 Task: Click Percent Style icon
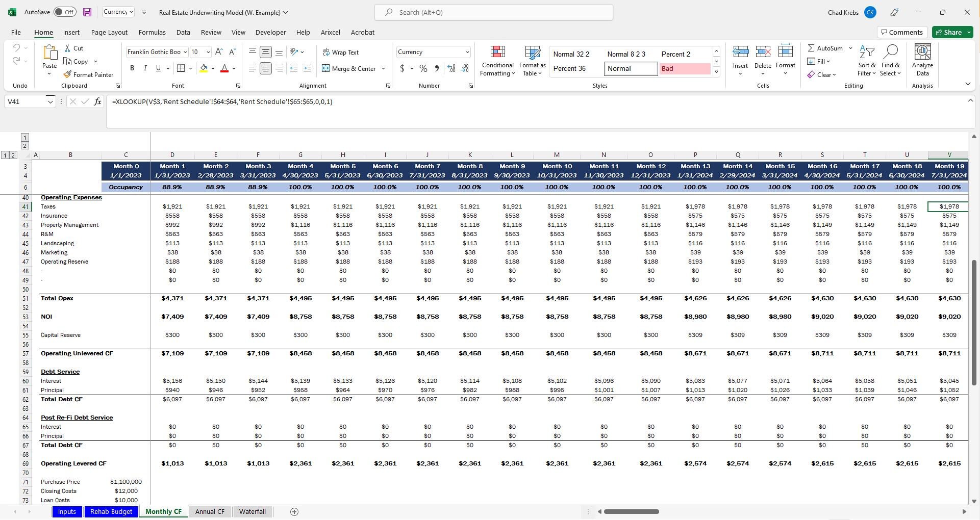click(423, 68)
